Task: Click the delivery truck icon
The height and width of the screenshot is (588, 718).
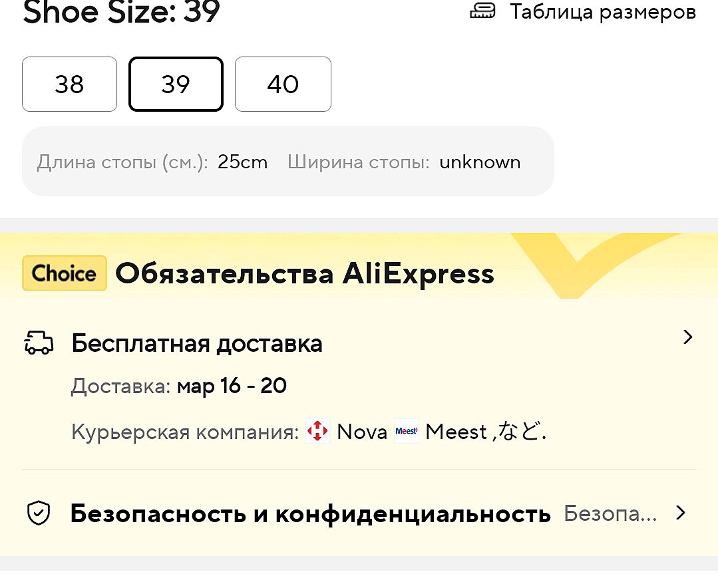Action: click(39, 343)
